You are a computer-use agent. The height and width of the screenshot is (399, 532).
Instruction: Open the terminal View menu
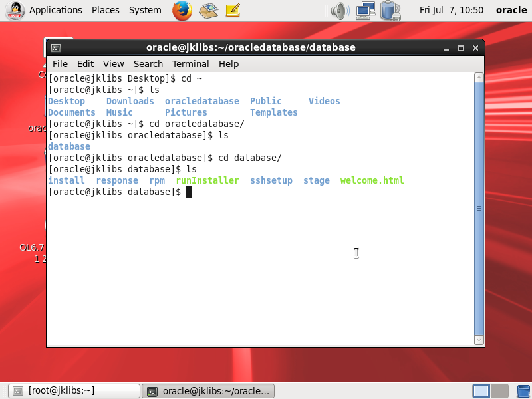(113, 64)
